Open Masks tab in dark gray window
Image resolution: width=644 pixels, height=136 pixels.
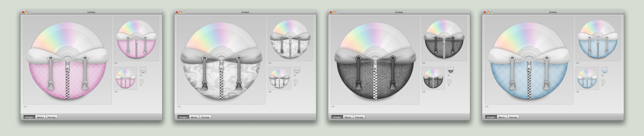pyautogui.click(x=348, y=117)
